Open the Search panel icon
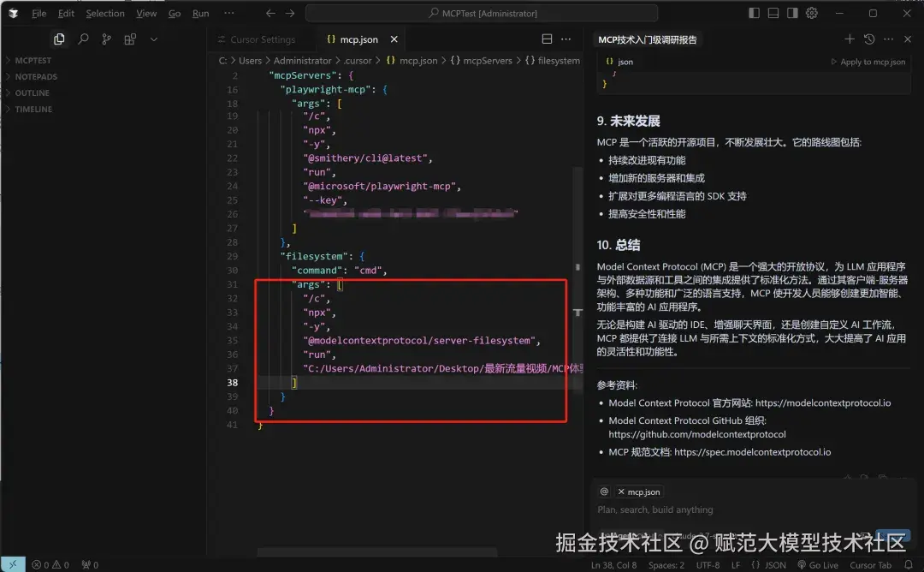Screen dimensions: 924x572 [x=83, y=39]
